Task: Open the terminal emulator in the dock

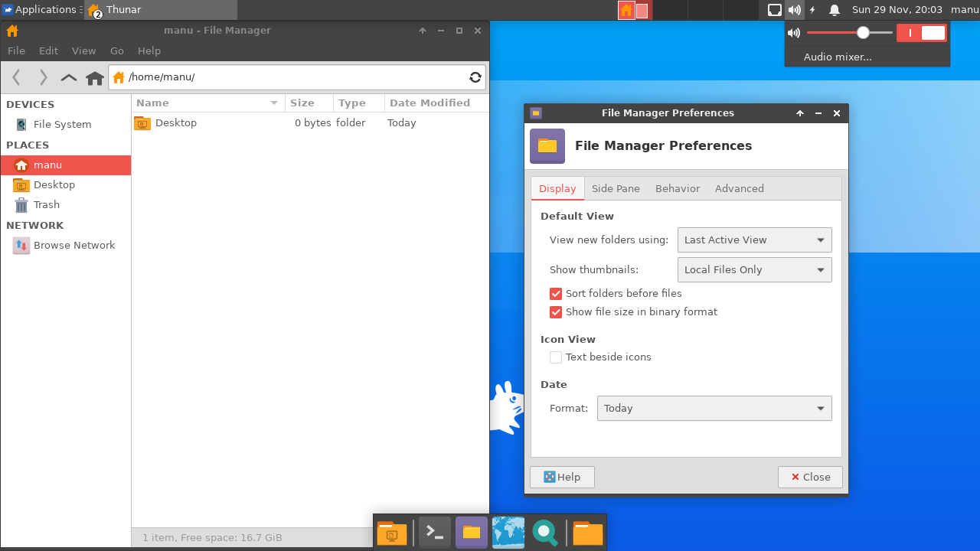Action: coord(435,533)
